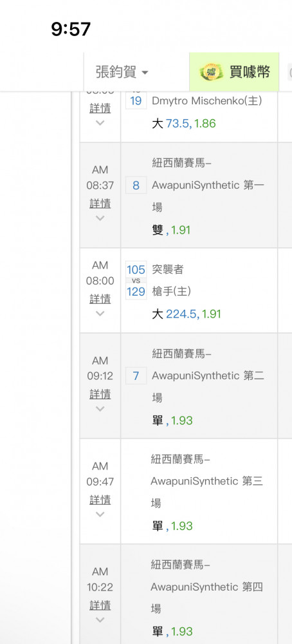Open 詳情 link for AM 10:22 race
292x644 pixels.
tap(100, 605)
